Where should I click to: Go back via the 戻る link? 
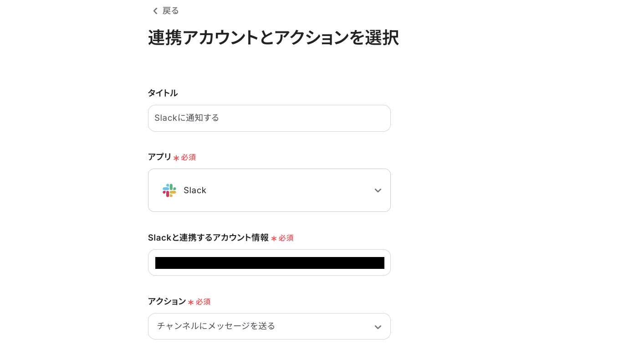tap(170, 11)
